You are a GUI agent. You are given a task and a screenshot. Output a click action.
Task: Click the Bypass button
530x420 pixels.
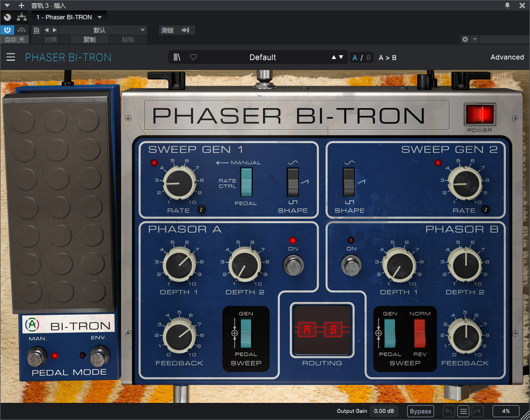click(x=420, y=411)
